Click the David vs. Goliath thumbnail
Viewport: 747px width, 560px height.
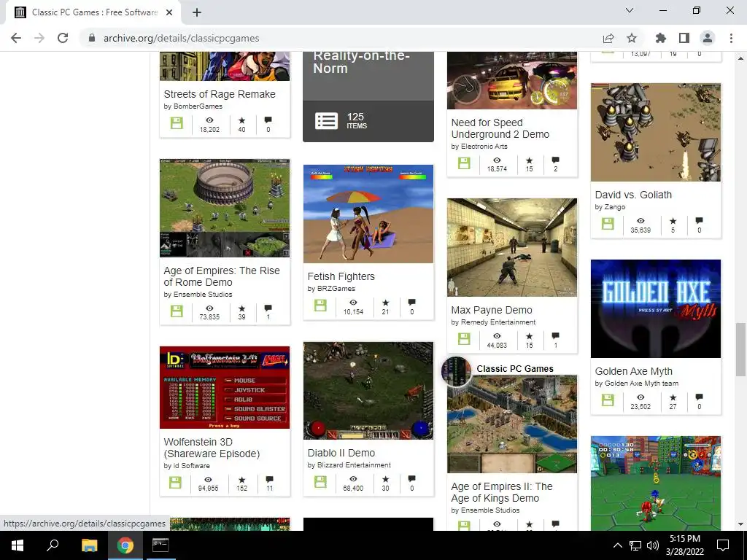coord(656,133)
